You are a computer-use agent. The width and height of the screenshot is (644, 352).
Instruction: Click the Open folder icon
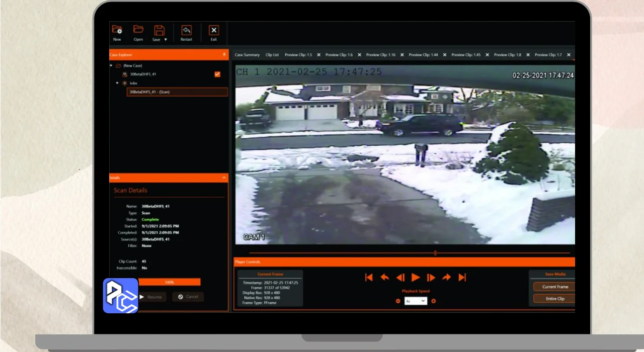click(x=138, y=31)
